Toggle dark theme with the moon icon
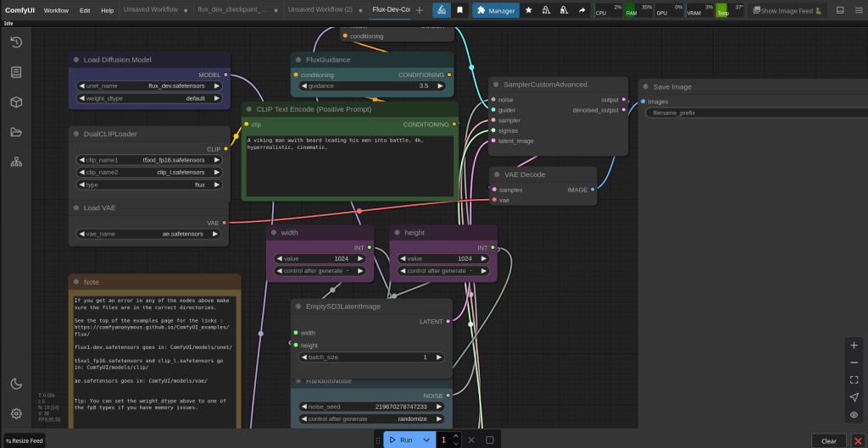The height and width of the screenshot is (448, 868). [16, 384]
